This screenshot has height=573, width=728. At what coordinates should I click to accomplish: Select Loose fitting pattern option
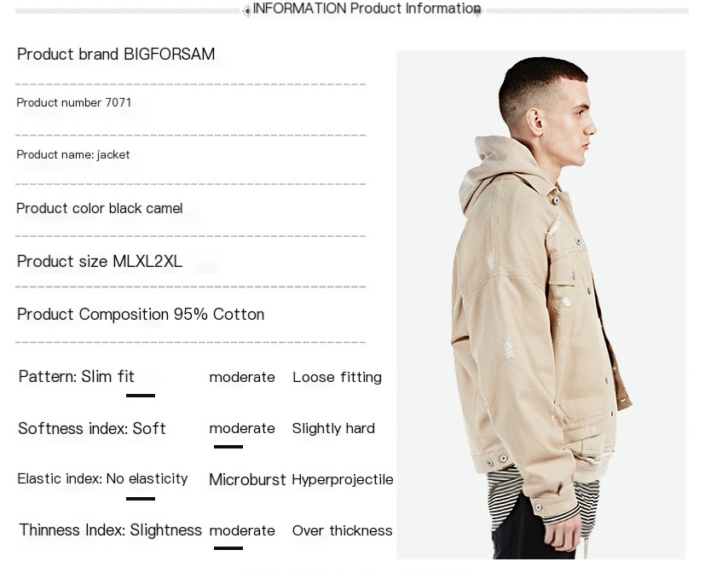click(x=337, y=378)
